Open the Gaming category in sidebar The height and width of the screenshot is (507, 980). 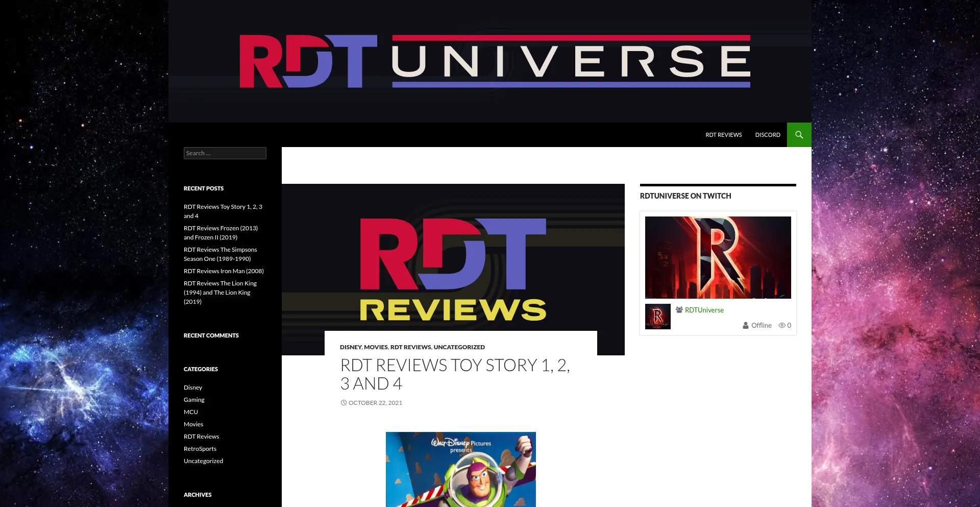194,400
